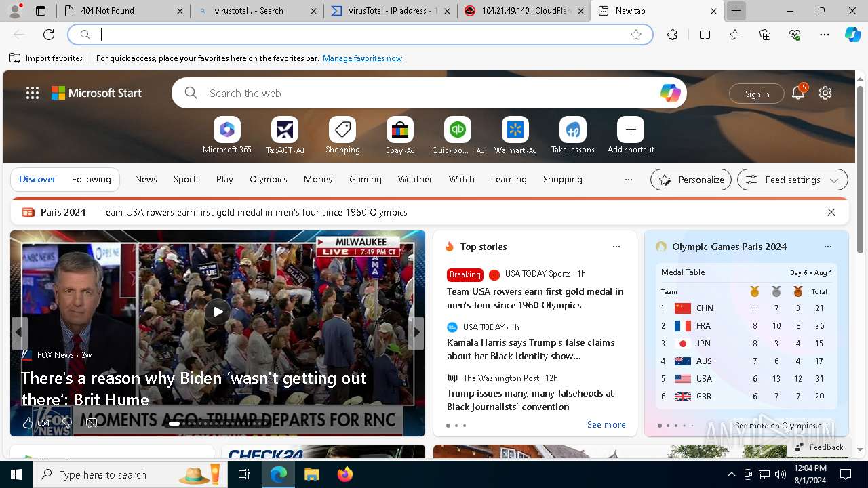Click Manage favorites now link
The width and height of the screenshot is (868, 488).
[x=362, y=58]
